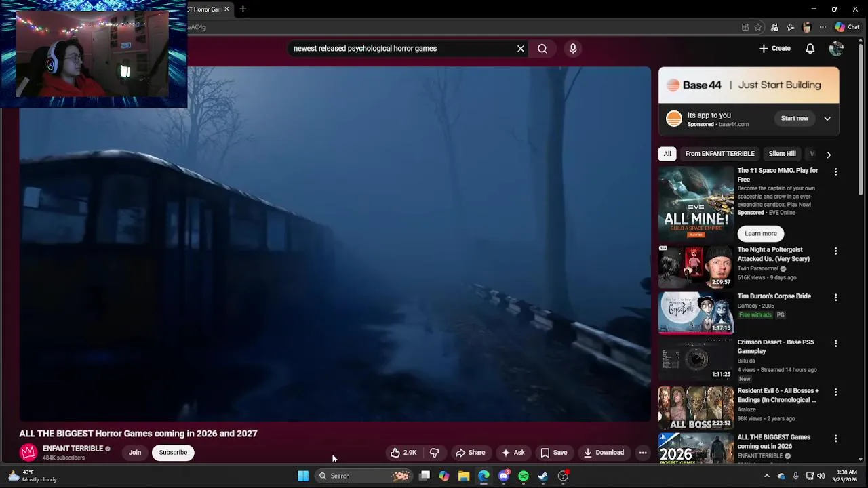Viewport: 868px width, 488px height.
Task: Click the main video player to pause
Action: click(335, 244)
